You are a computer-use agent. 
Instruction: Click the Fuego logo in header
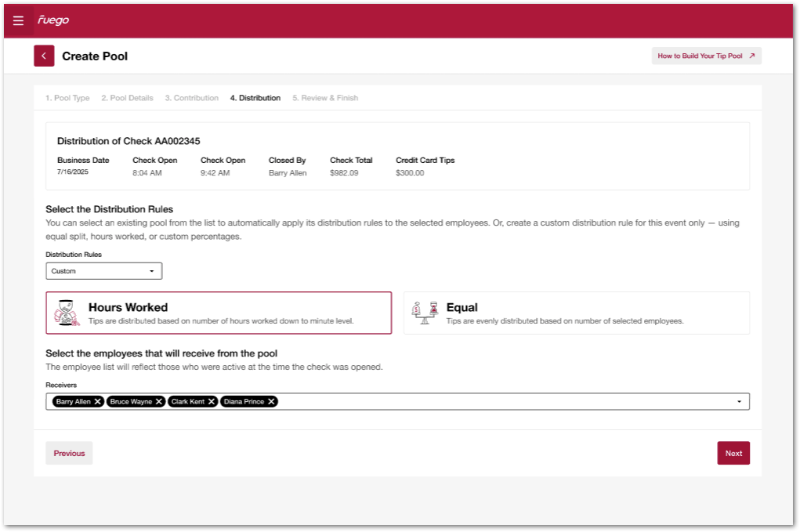click(53, 20)
